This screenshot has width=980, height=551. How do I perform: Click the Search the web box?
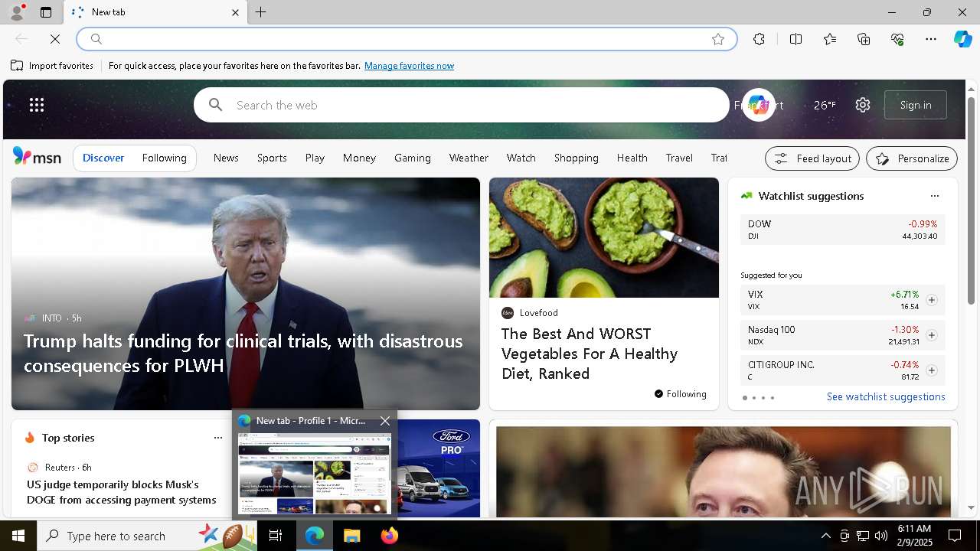[462, 105]
